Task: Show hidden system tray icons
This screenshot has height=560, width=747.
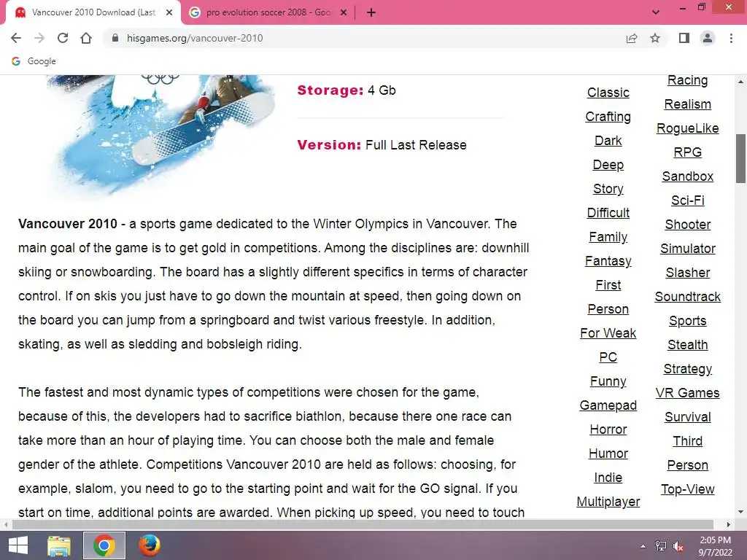Action: click(643, 546)
